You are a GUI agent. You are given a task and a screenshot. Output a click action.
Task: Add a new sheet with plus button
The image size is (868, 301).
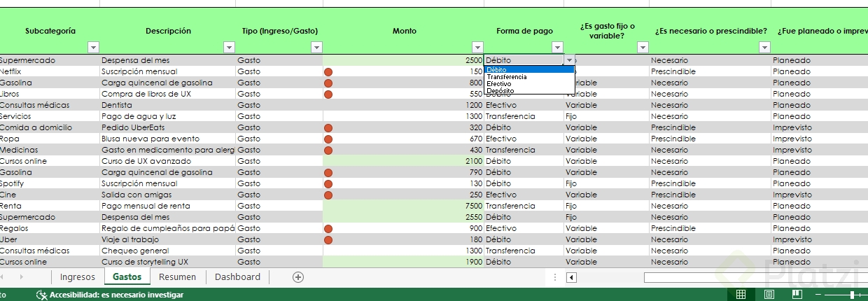(298, 277)
